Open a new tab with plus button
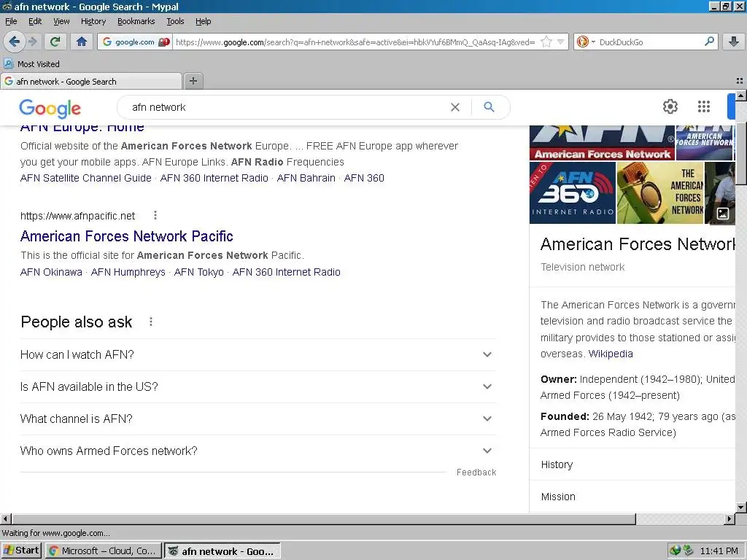Screen dimensions: 747x560 [193, 81]
